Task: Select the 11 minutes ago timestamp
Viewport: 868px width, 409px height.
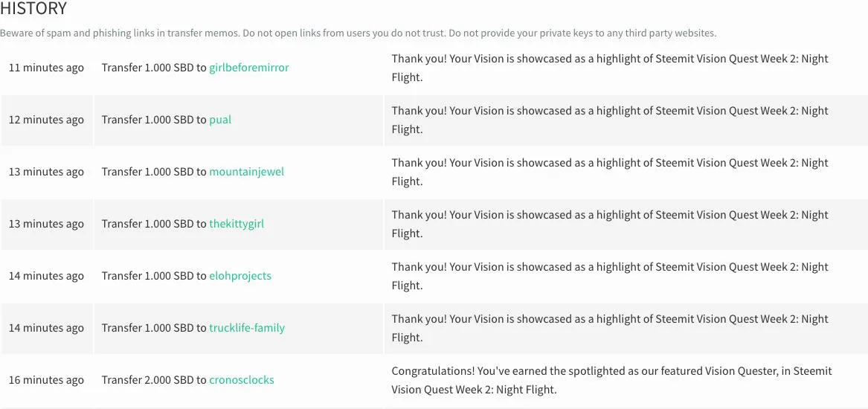Action: [x=47, y=68]
